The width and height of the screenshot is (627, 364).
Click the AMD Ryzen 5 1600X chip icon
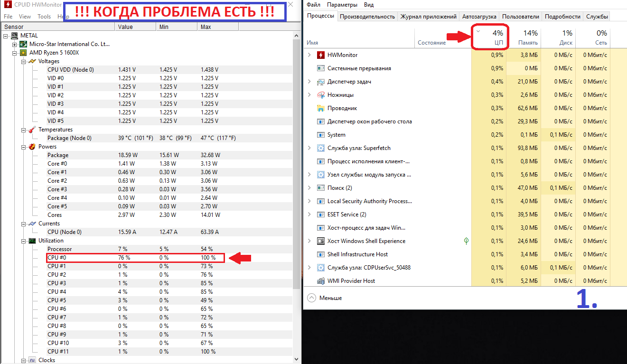(23, 53)
